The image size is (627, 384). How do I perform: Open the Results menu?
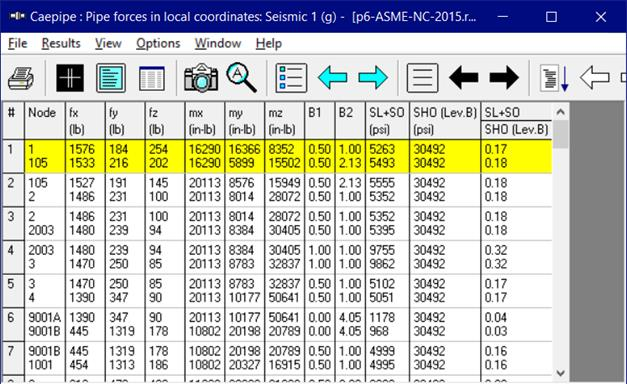(61, 43)
